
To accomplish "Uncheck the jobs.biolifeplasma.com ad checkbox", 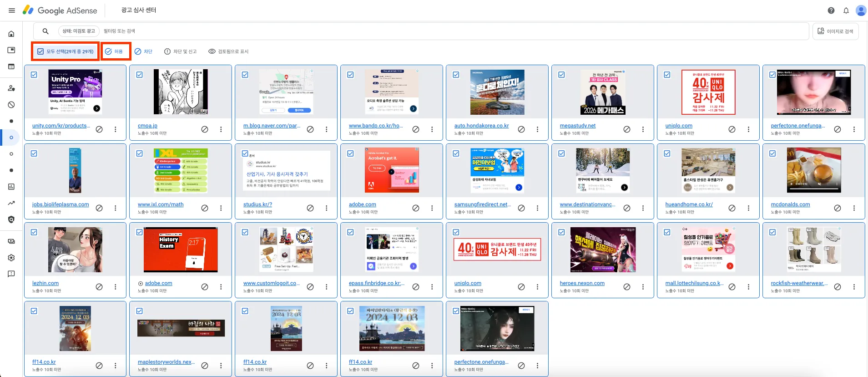I will point(34,153).
